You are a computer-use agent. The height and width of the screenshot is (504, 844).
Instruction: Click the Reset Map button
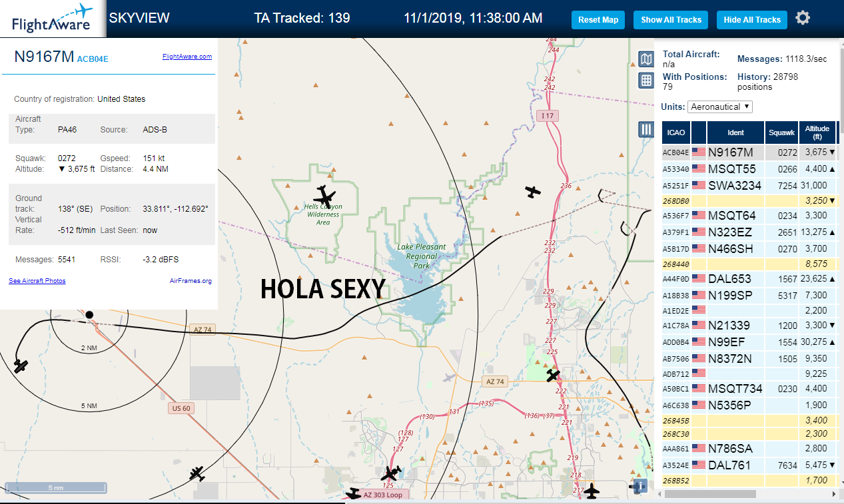click(x=598, y=20)
